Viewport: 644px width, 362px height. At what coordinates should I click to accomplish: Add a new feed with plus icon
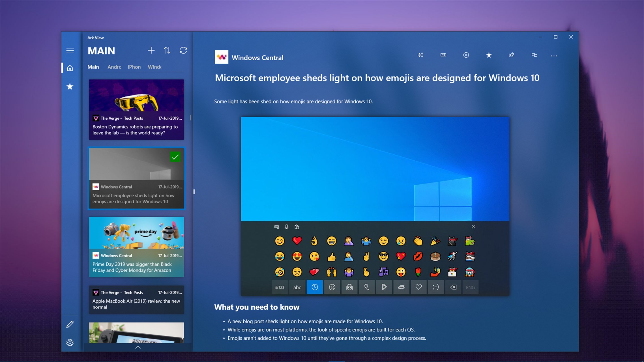tap(151, 51)
